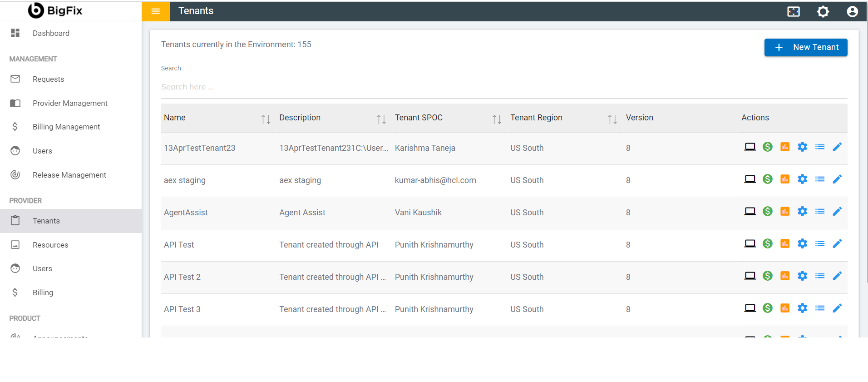
Task: Click laptop icon for aex staging
Action: point(750,179)
